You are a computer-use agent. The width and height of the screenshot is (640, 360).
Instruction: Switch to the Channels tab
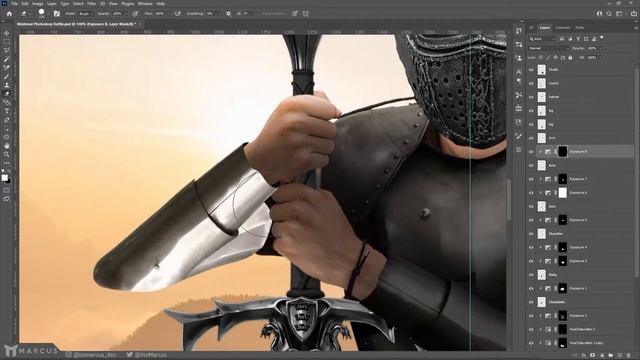(x=562, y=28)
